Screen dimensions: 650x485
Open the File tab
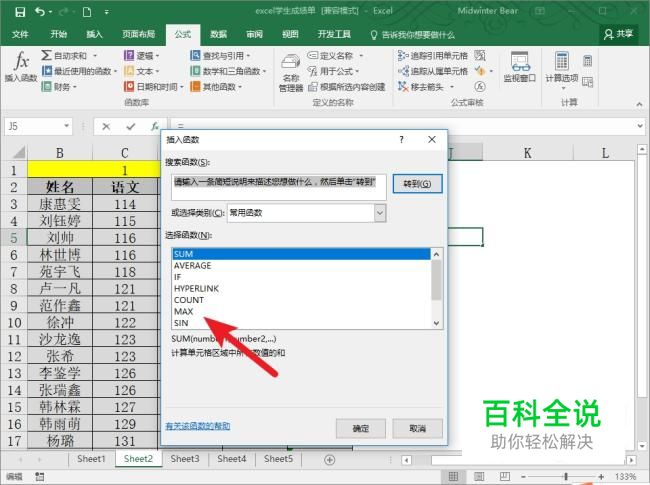(x=20, y=34)
